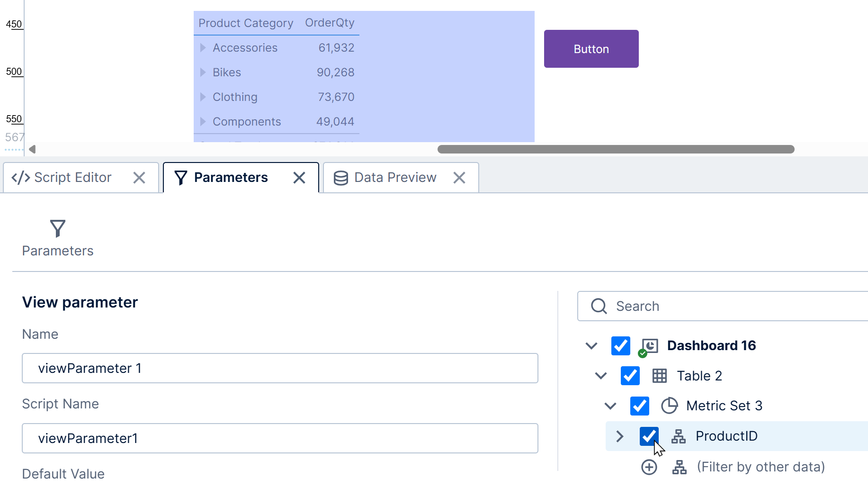The height and width of the screenshot is (488, 868).
Task: Click the Product Category column header
Action: [246, 23]
